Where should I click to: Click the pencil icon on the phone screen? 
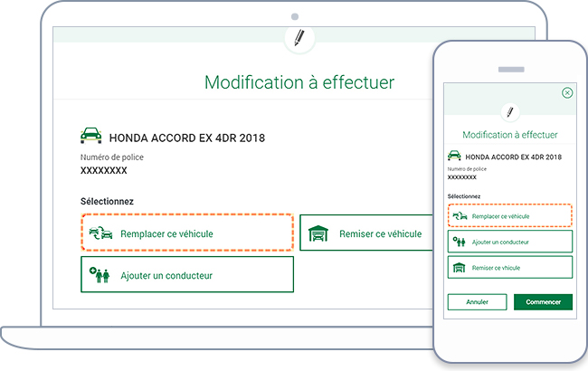[510, 112]
